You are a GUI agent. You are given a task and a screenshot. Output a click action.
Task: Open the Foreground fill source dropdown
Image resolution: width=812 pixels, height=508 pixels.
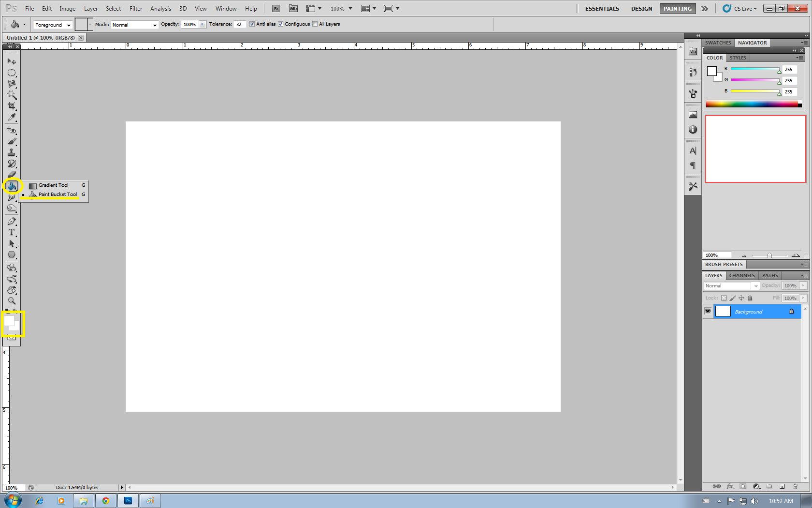pyautogui.click(x=53, y=25)
